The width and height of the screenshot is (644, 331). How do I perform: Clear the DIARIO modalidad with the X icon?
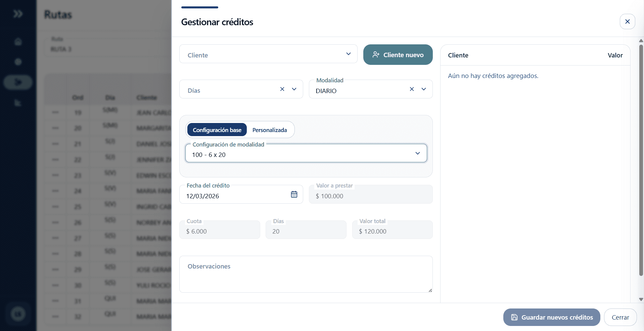(x=412, y=89)
